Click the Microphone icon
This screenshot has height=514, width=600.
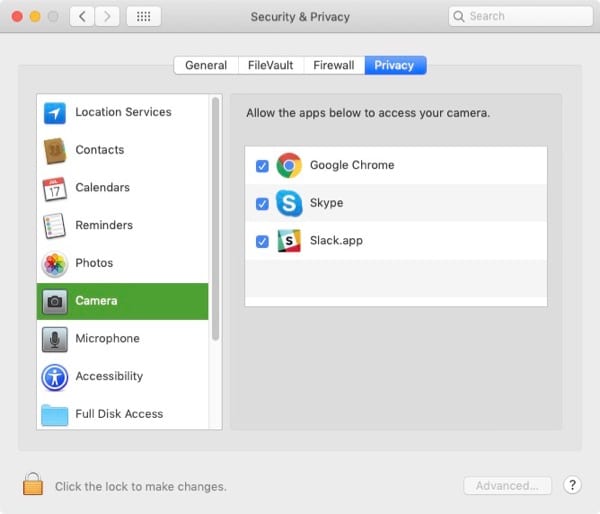tap(55, 339)
